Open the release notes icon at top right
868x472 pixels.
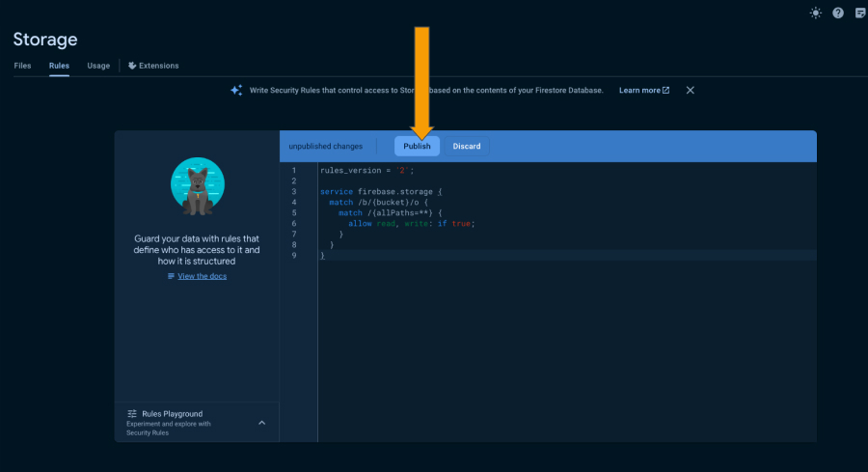860,13
